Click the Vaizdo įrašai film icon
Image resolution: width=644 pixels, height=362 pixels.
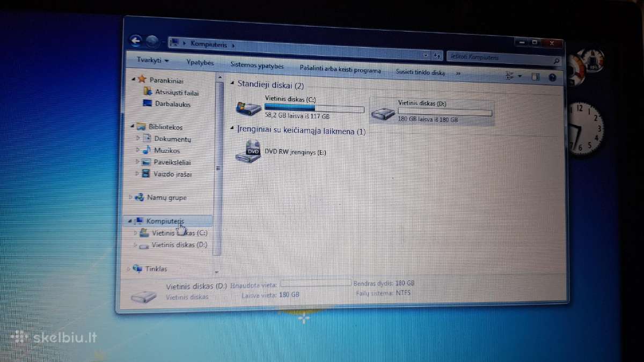tap(147, 173)
